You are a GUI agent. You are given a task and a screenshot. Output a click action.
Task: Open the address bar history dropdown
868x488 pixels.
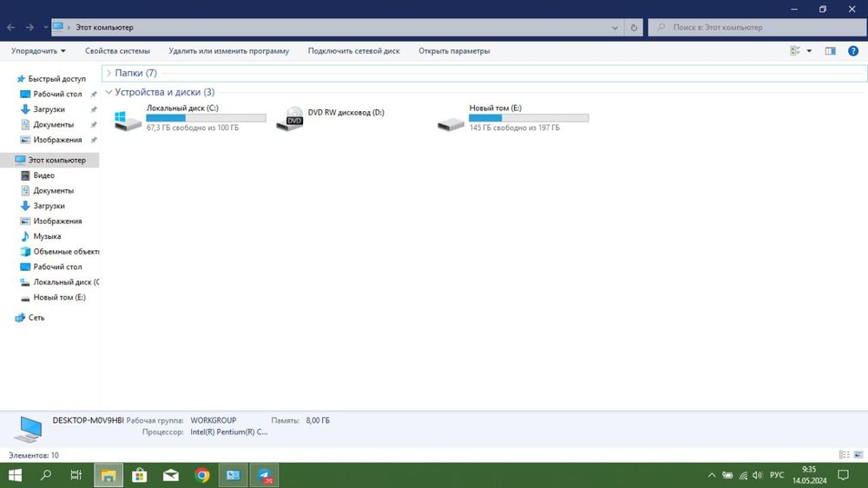615,27
